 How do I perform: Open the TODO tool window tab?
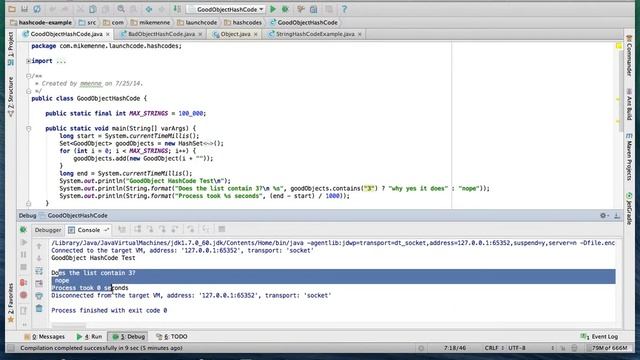coord(172,337)
